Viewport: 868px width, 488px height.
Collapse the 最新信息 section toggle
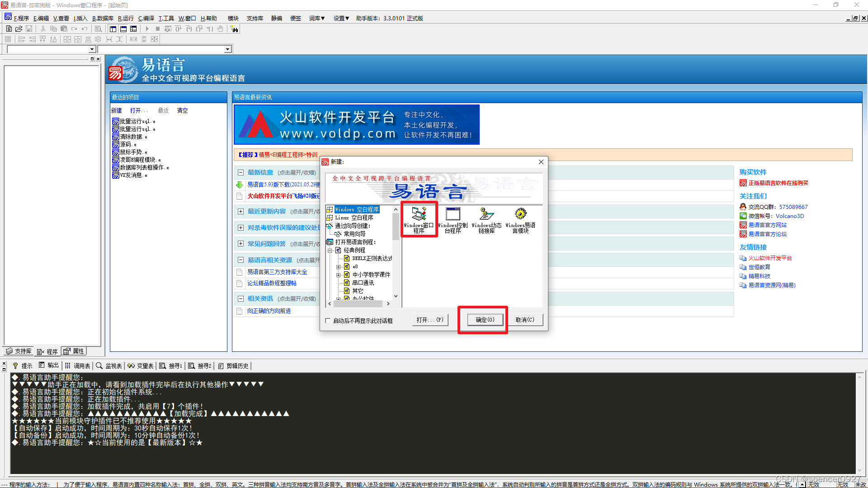[x=241, y=172]
